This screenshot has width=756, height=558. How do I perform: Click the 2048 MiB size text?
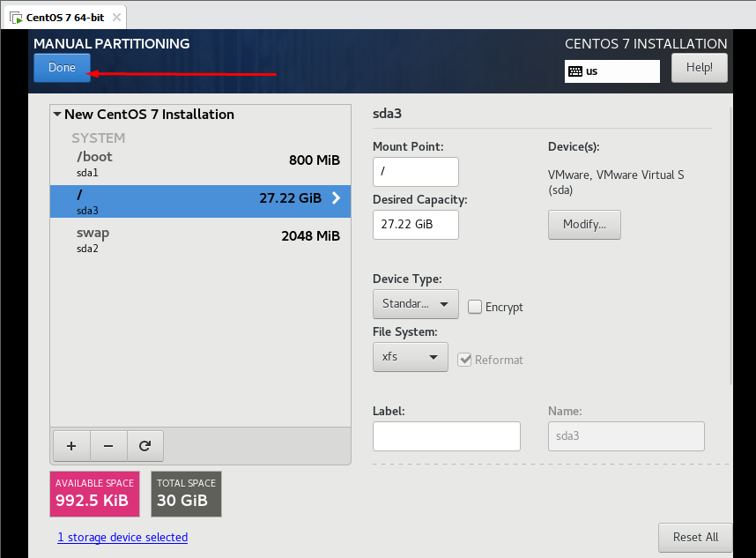tap(310, 236)
